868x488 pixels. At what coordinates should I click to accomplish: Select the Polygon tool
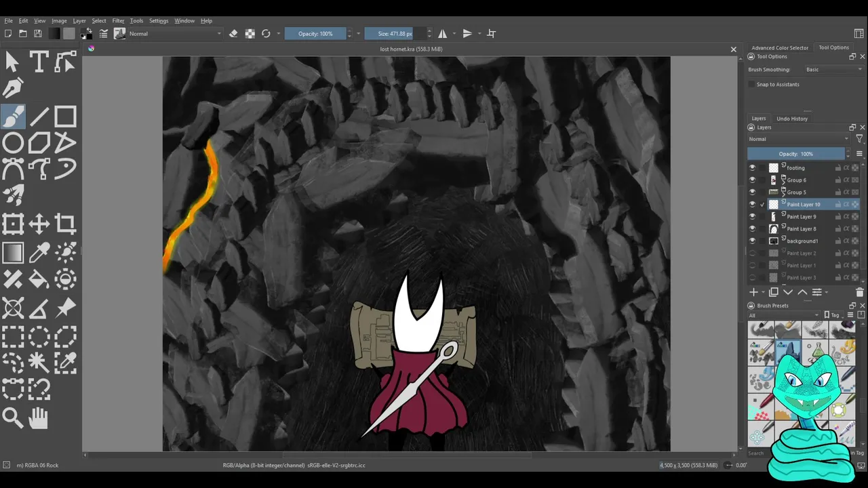point(39,143)
